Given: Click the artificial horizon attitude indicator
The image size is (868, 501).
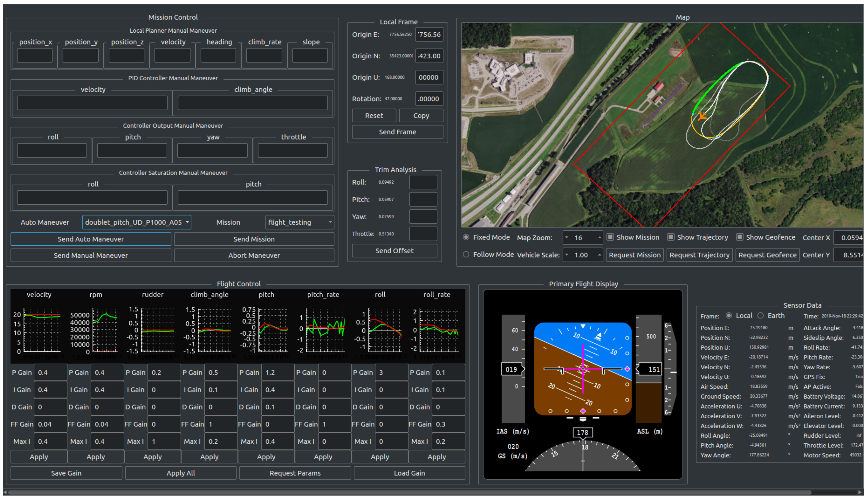Looking at the screenshot, I should click(583, 369).
